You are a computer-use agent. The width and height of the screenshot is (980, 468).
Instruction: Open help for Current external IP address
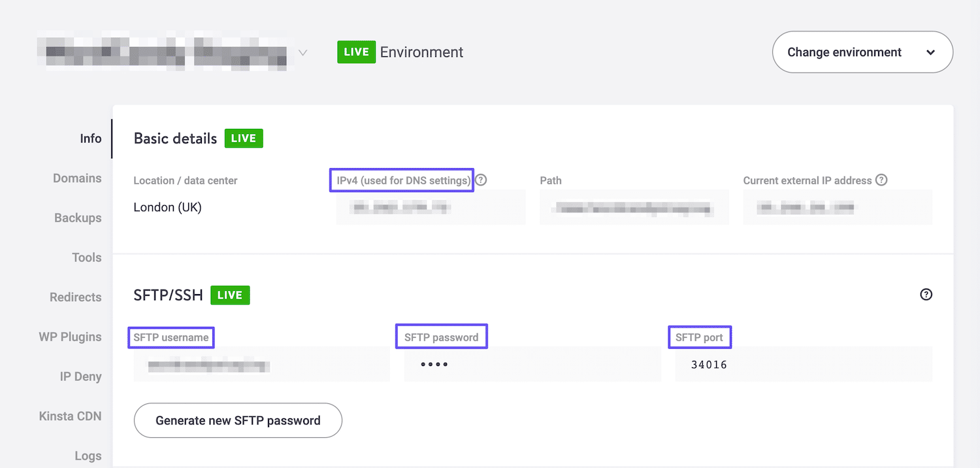tap(883, 180)
